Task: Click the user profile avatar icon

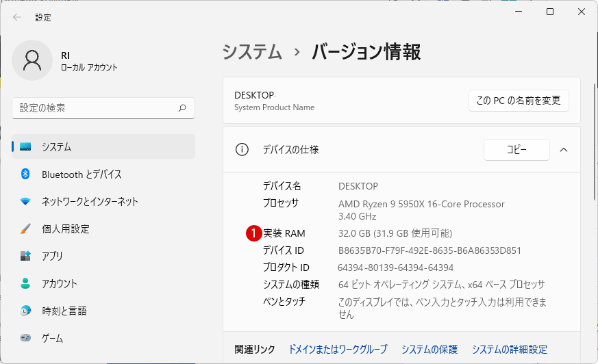Action: click(x=32, y=60)
